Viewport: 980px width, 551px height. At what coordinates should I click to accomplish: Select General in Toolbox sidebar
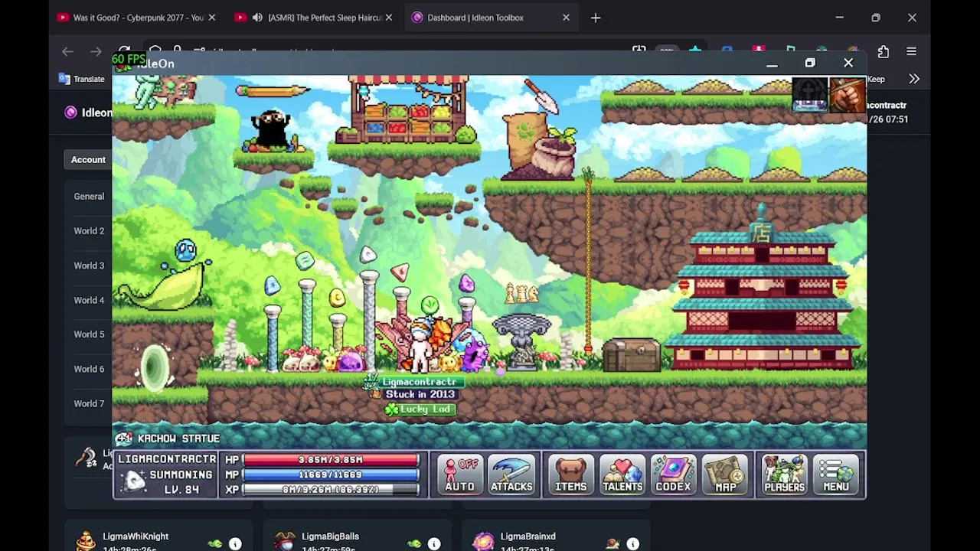click(89, 197)
